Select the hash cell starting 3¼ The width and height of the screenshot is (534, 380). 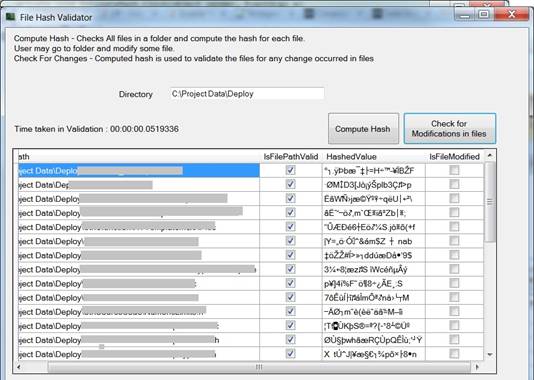point(374,269)
